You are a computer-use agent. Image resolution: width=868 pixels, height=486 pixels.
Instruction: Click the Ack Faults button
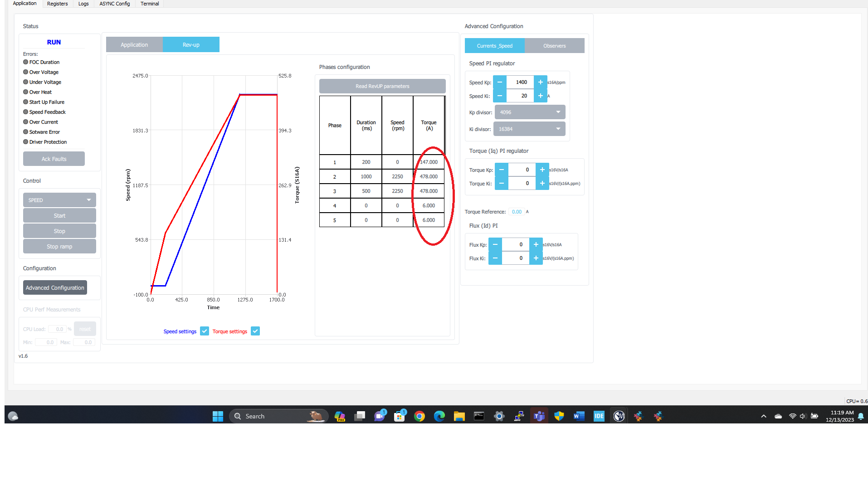(54, 159)
